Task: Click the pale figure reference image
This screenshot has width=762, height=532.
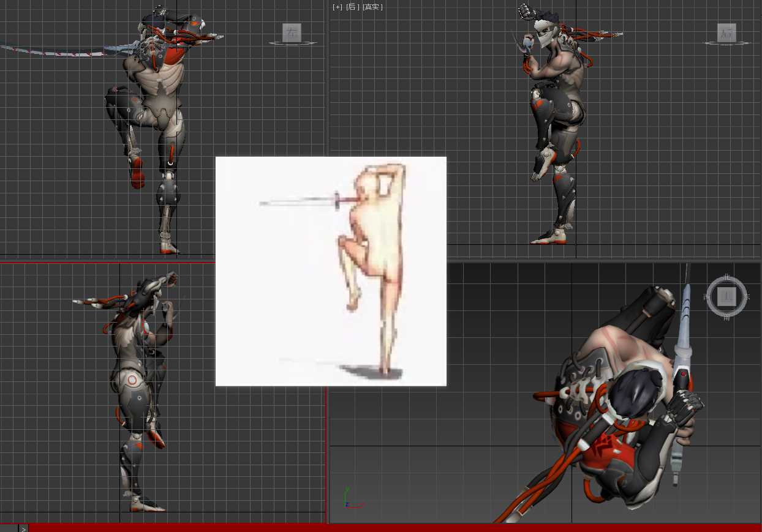Action: coord(331,271)
